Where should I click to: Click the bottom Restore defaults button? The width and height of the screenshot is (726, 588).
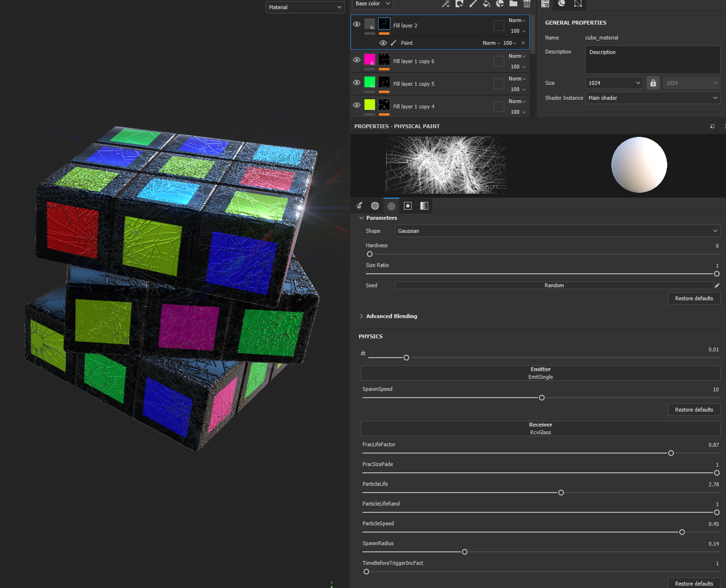point(694,583)
